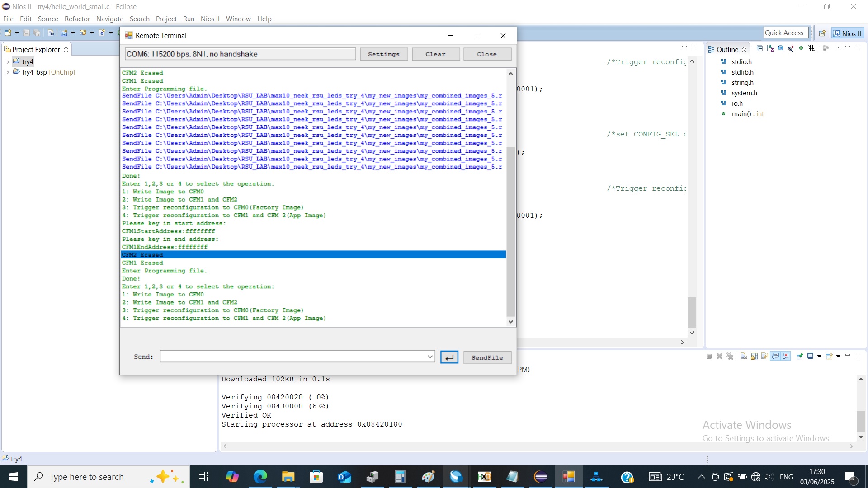Click the Settings button in Remote Terminal

tap(384, 54)
